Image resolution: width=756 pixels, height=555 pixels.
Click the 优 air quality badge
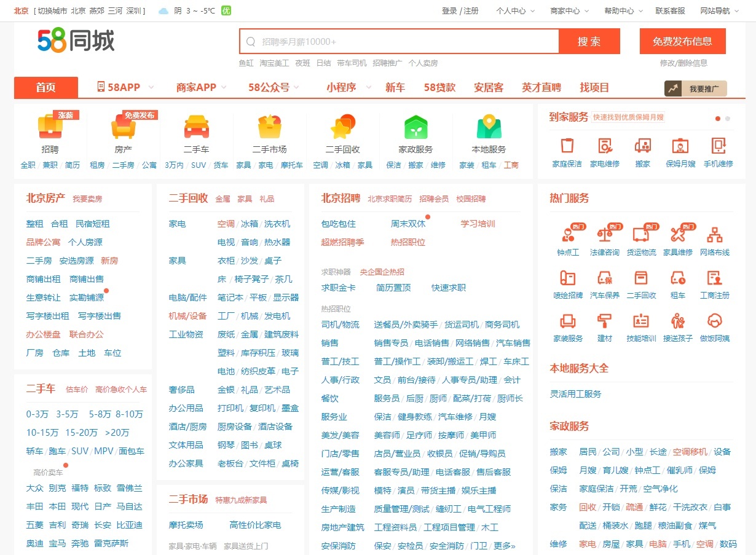pos(226,10)
